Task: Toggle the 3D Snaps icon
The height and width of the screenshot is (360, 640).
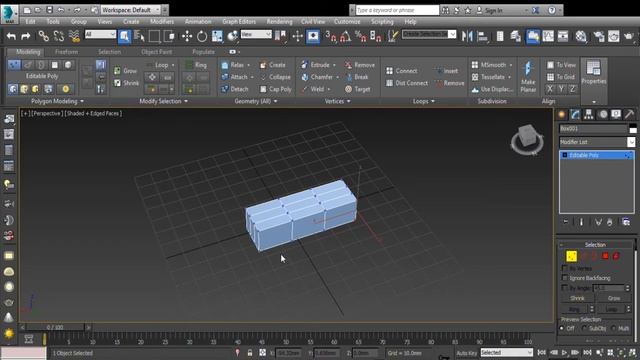Action: [x=330, y=36]
